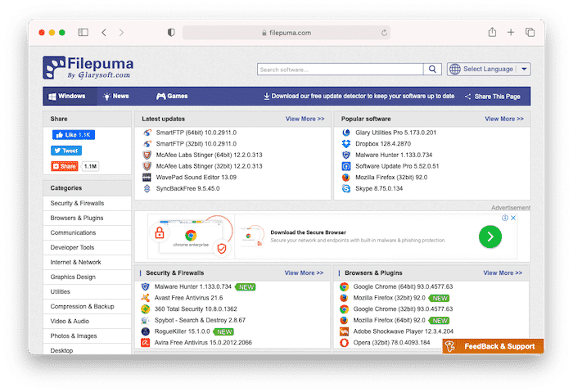Click the privacy shield icon
This screenshot has width=573, height=392.
(171, 33)
